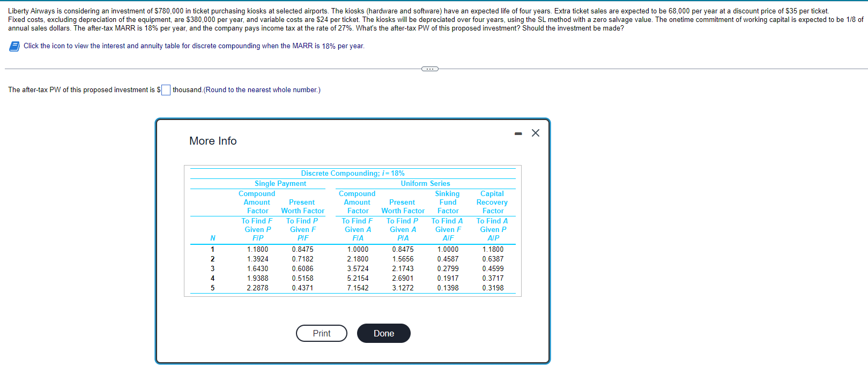Click the F/P value 2.2878 in row 5

[258, 288]
